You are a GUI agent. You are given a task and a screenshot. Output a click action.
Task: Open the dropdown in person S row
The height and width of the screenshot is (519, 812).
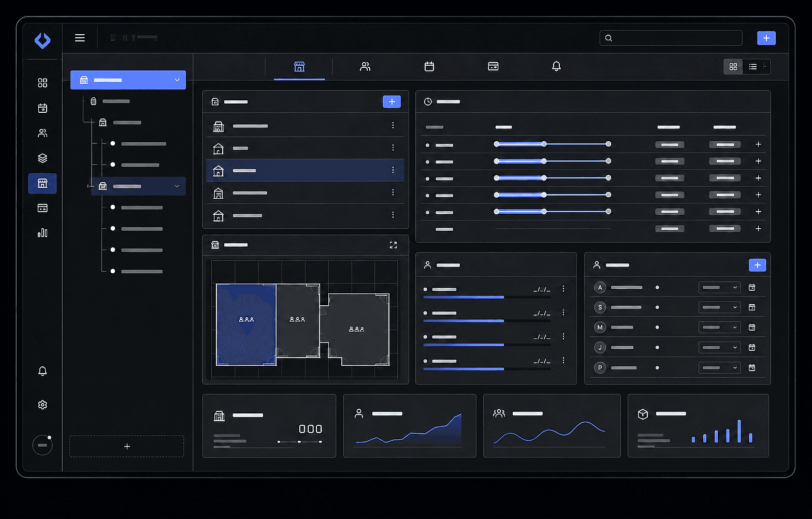[719, 307]
